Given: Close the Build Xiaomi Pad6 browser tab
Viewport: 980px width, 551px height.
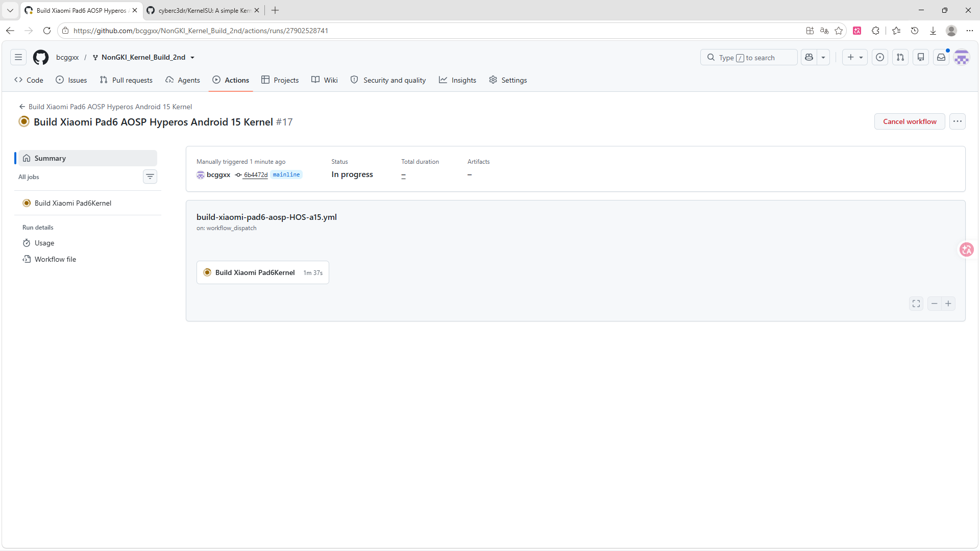Looking at the screenshot, I should (135, 10).
